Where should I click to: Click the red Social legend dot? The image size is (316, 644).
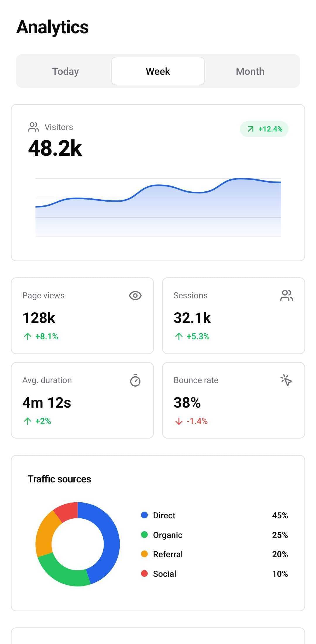pos(144,574)
